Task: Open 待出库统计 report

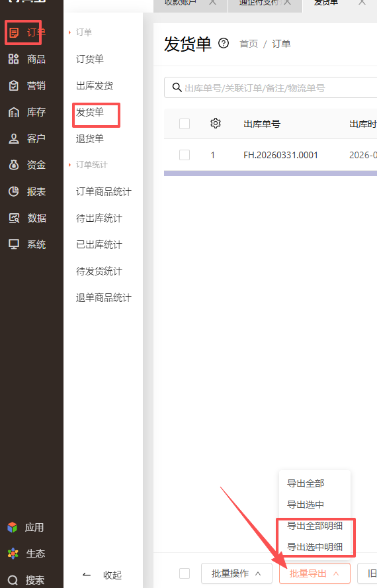Action: coord(99,218)
